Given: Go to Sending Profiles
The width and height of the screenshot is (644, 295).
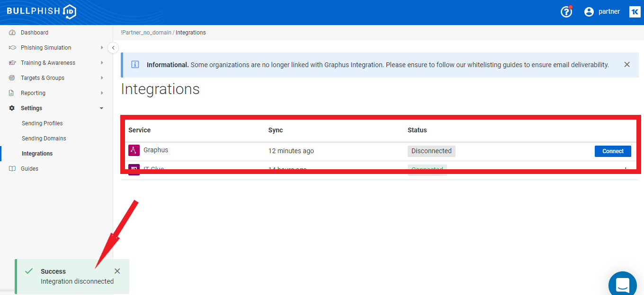Looking at the screenshot, I should pos(42,123).
